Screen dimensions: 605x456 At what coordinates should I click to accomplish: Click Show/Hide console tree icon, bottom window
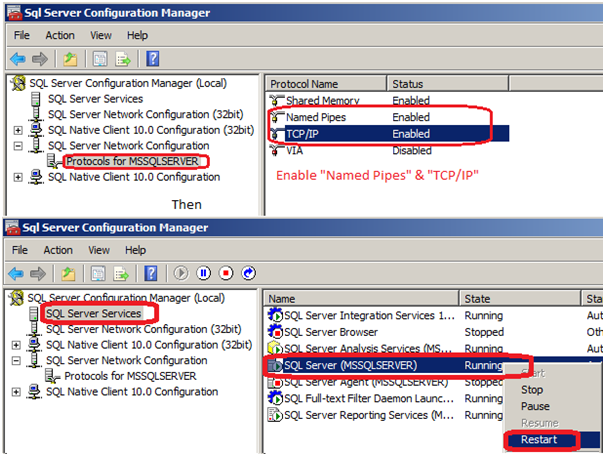coord(98,274)
